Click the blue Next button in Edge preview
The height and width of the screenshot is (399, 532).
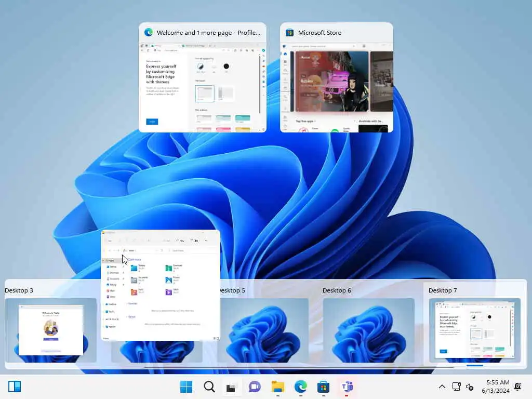tap(152, 122)
